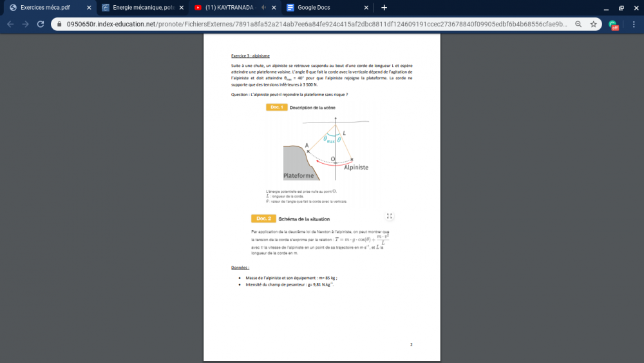This screenshot has width=644, height=363.
Task: Go forward to the next page
Action: [26, 25]
